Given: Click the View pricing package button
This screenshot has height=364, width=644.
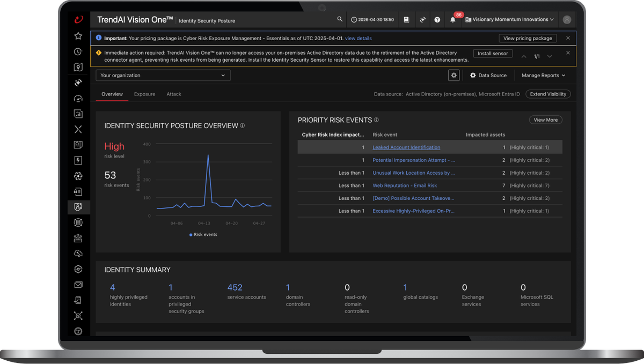Looking at the screenshot, I should (x=528, y=39).
